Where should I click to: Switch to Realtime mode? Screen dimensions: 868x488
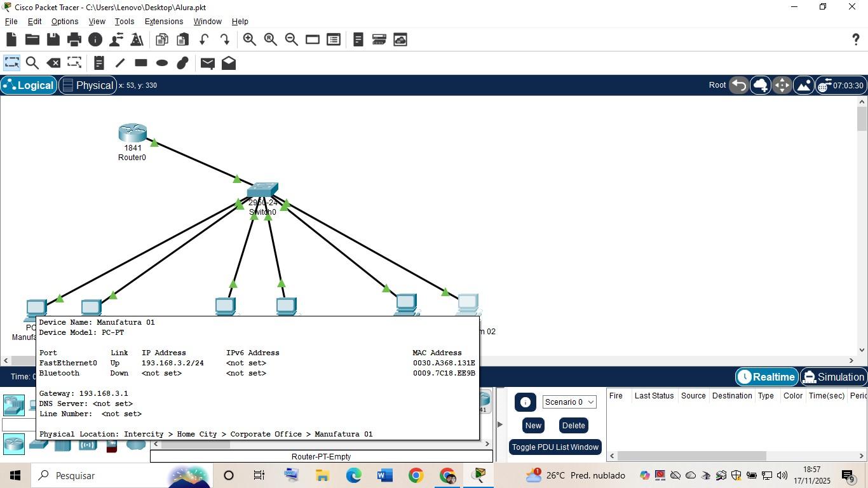766,377
